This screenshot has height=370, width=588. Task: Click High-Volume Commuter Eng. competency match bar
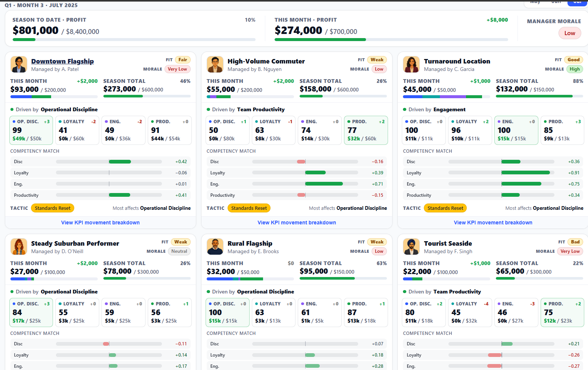pos(305,184)
